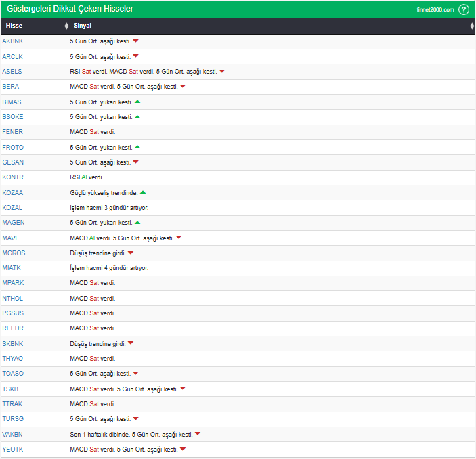Click the green up arrow in BIMAS row

pyautogui.click(x=137, y=102)
